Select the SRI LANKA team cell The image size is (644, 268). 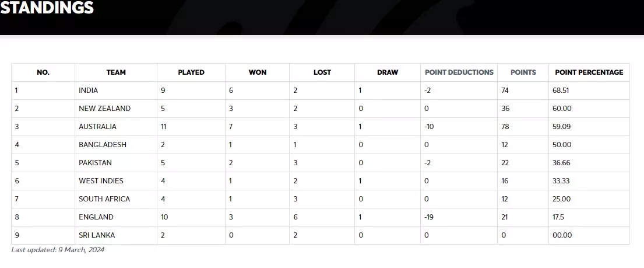[x=97, y=235]
